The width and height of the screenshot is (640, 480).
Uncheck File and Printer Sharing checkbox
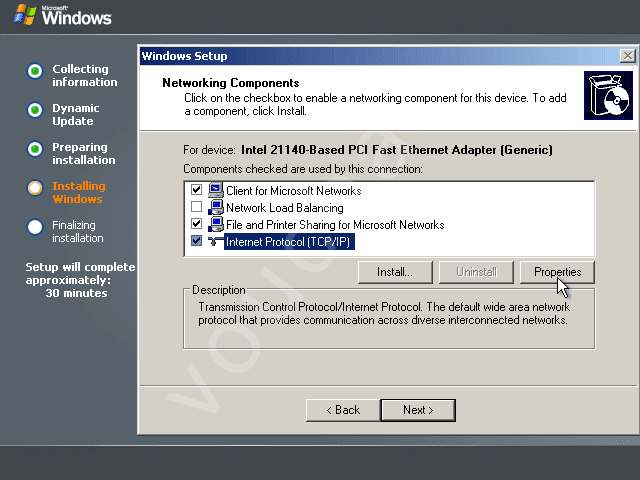pos(196,224)
